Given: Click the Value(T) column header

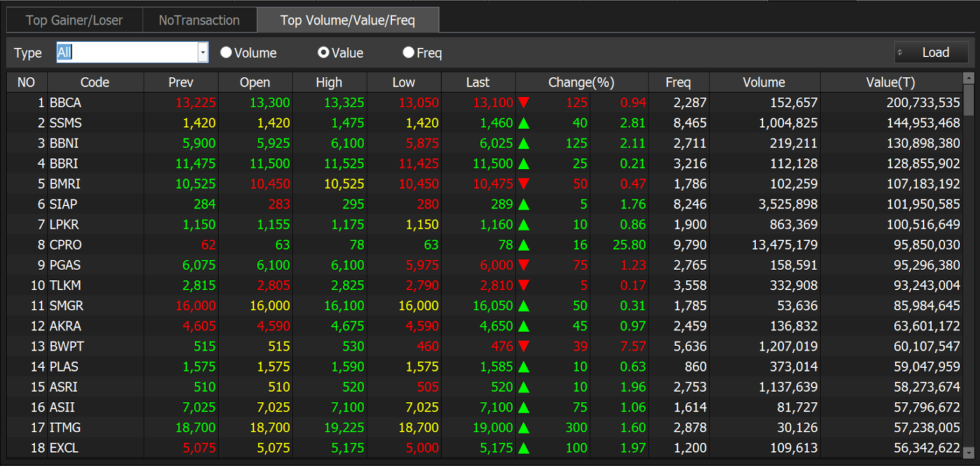Looking at the screenshot, I should [x=891, y=82].
